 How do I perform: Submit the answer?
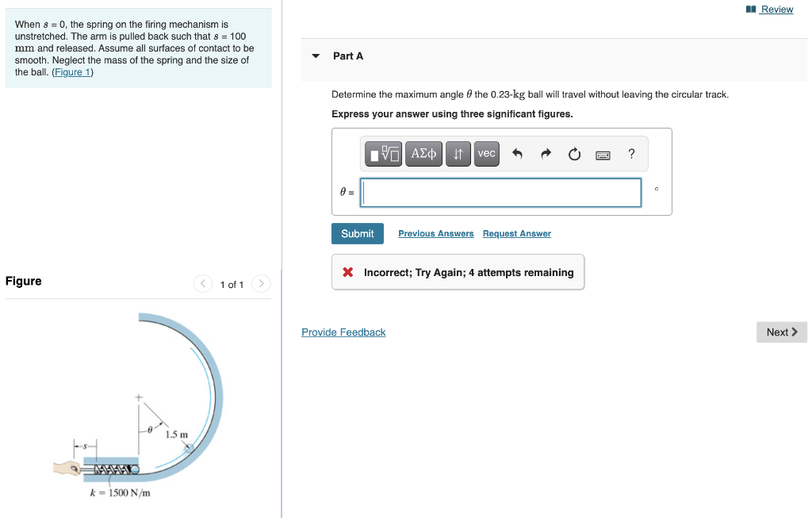tap(357, 233)
